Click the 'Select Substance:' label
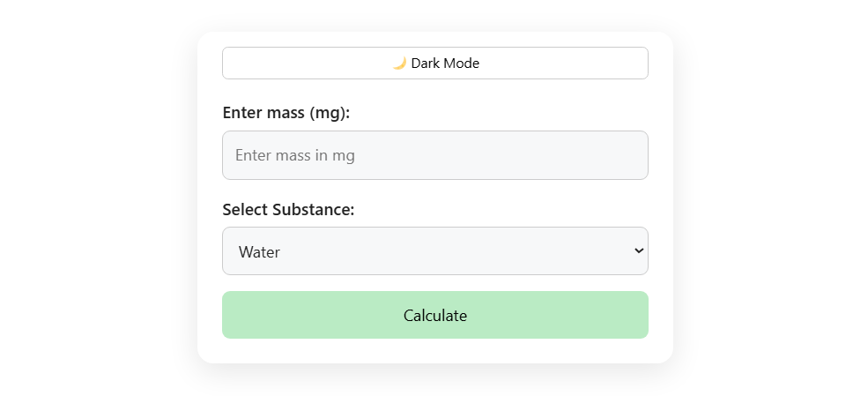 (x=288, y=210)
